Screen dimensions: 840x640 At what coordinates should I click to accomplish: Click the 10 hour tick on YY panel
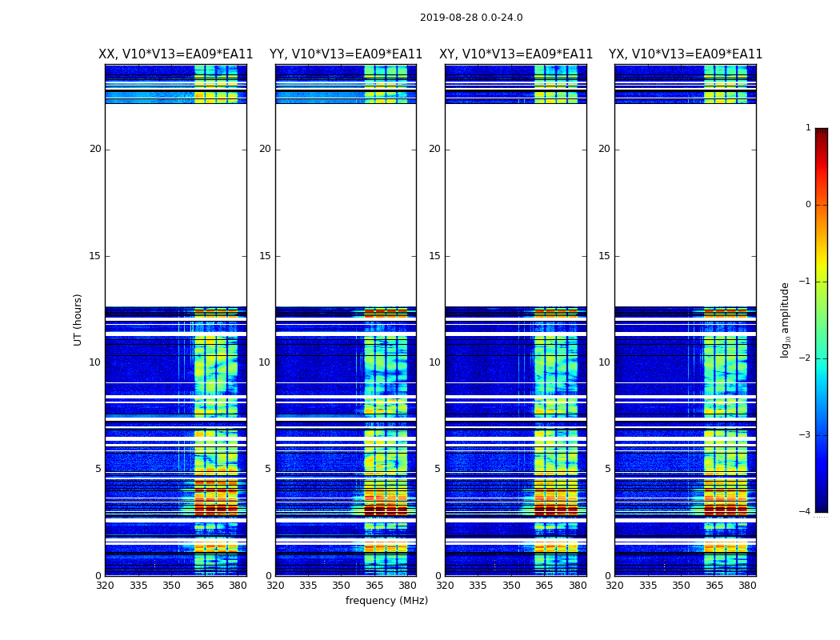[x=265, y=362]
